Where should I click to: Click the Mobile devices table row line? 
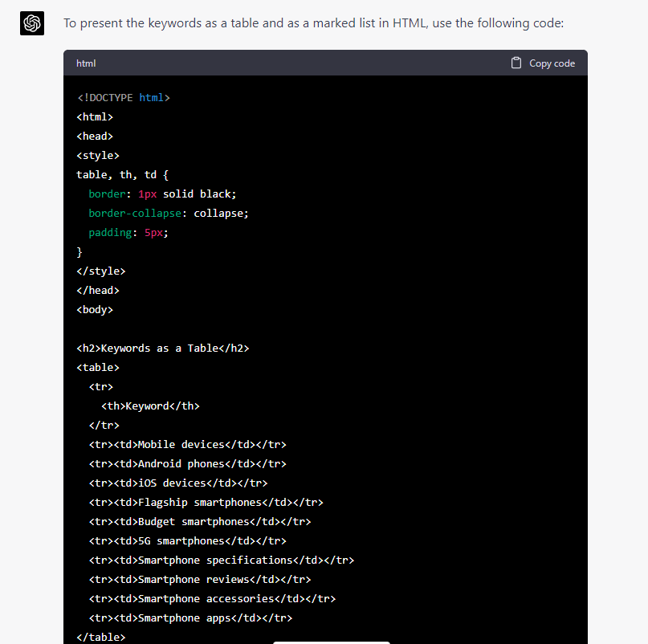coord(188,444)
